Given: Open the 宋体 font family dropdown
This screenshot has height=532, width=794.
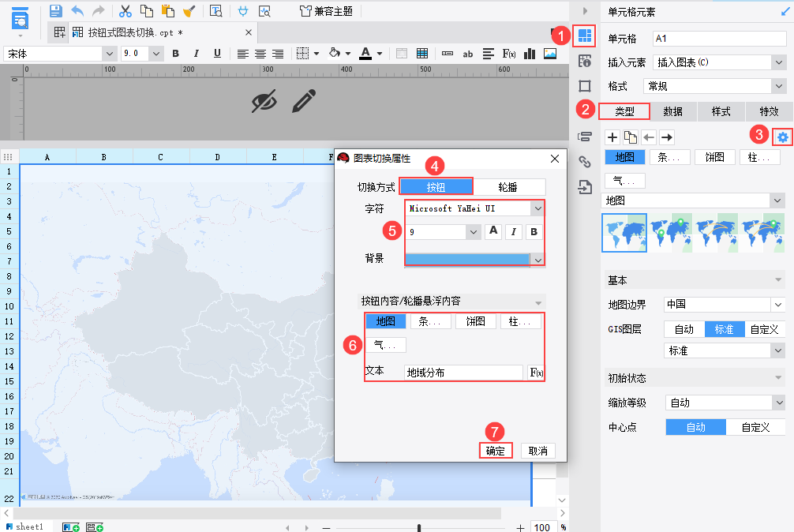Looking at the screenshot, I should [110, 54].
